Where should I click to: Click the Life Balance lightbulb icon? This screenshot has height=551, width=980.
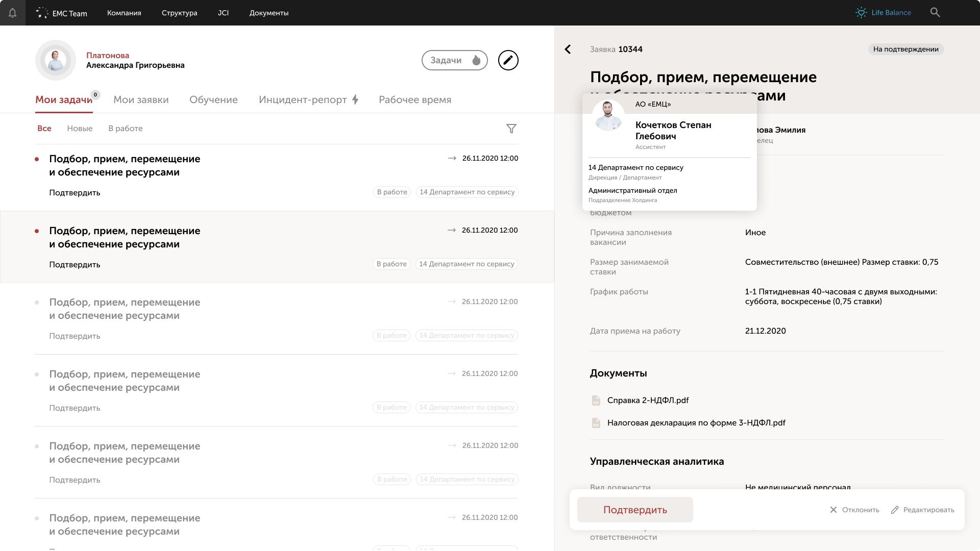[x=861, y=13]
